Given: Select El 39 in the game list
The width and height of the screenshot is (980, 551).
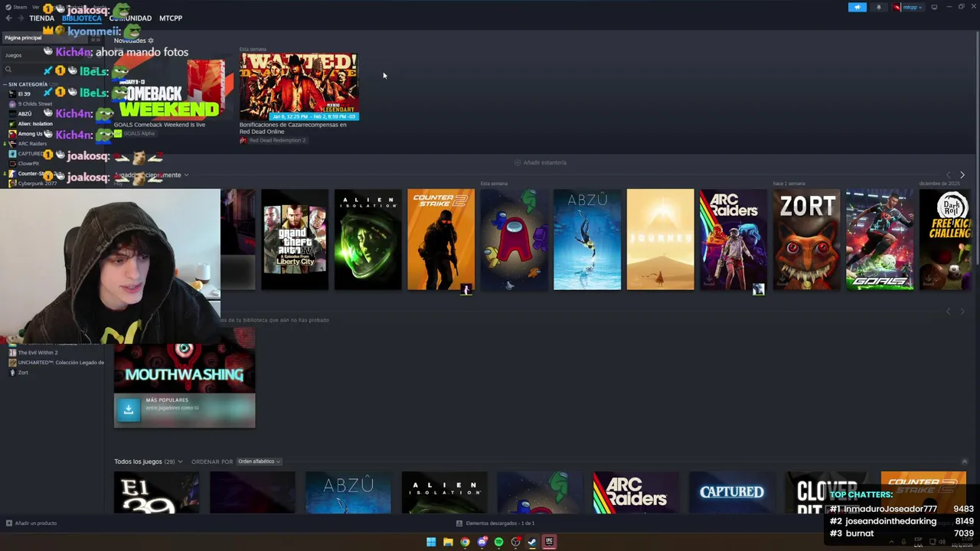Looking at the screenshot, I should point(24,94).
